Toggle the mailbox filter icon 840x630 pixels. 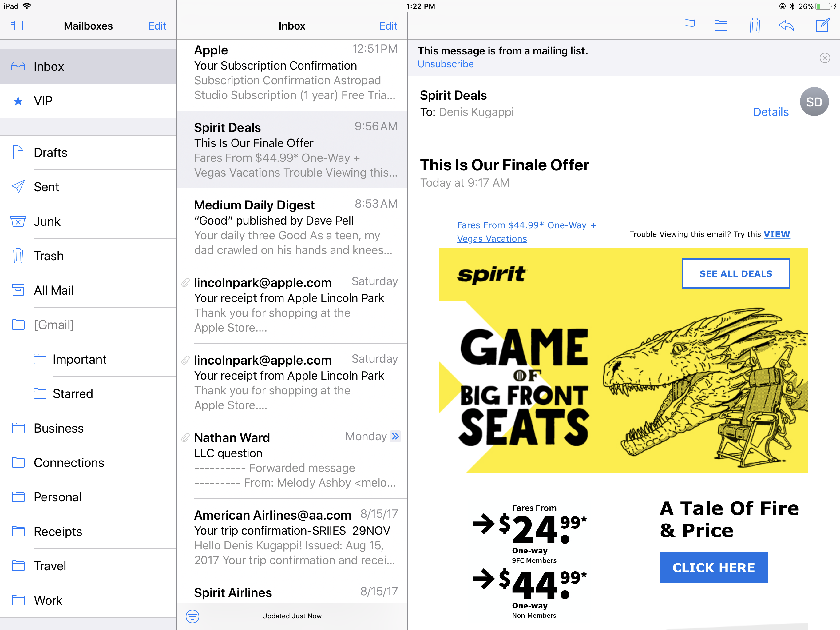[x=192, y=616]
